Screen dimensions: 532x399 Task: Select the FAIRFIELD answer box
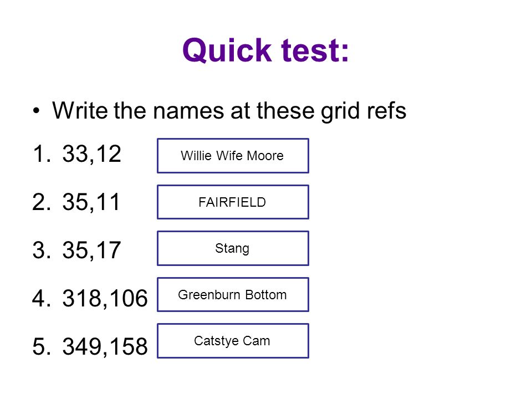(233, 202)
